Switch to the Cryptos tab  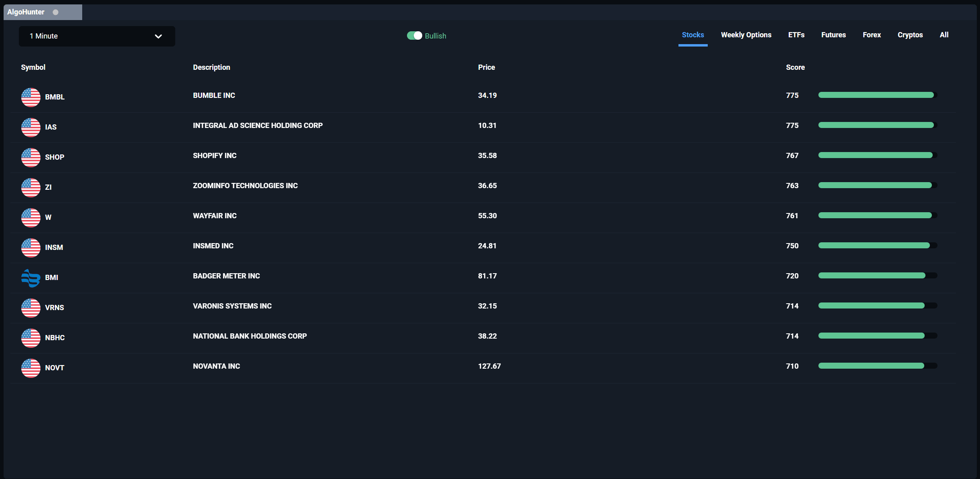(910, 35)
